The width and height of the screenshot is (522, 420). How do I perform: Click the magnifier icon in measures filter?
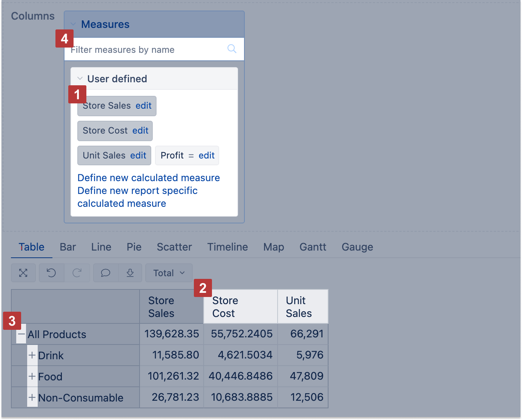click(x=232, y=49)
